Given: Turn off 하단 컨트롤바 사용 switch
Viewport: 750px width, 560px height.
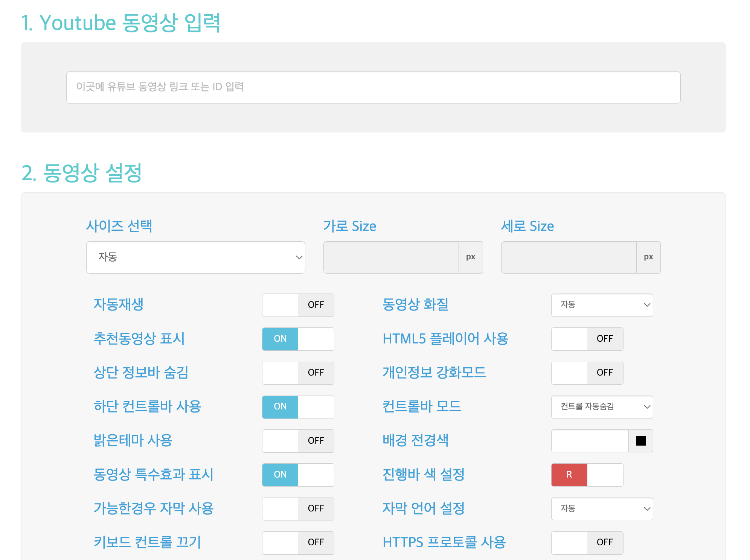Looking at the screenshot, I should [x=298, y=407].
